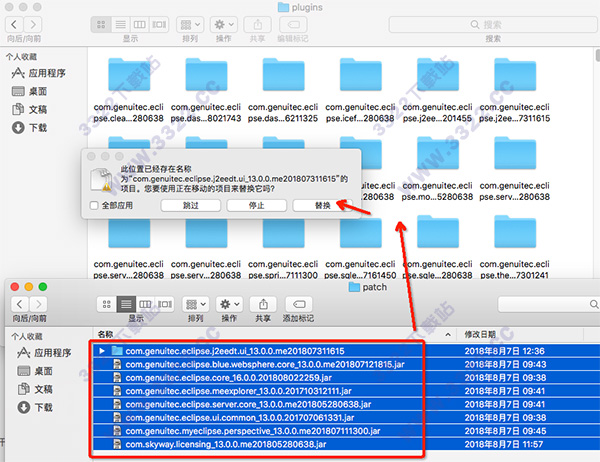Open arrange dropdown in plugins window

click(190, 25)
